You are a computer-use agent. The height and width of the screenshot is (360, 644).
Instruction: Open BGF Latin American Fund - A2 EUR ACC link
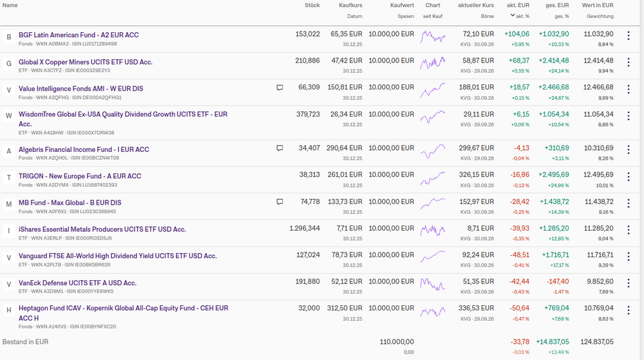(79, 35)
